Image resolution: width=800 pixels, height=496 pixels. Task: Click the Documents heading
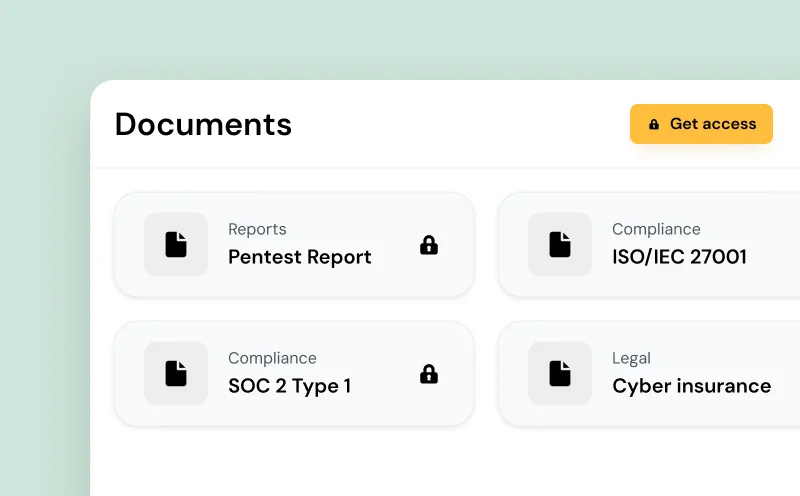(x=203, y=124)
